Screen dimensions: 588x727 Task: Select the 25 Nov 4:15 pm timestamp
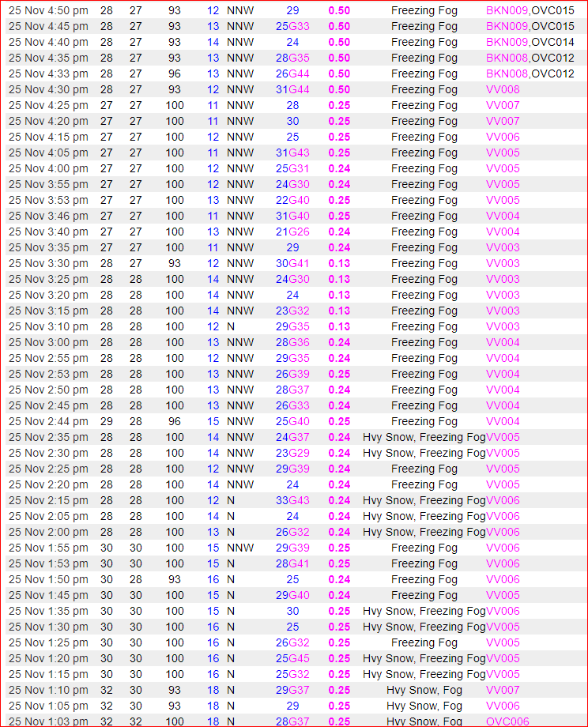[48, 137]
